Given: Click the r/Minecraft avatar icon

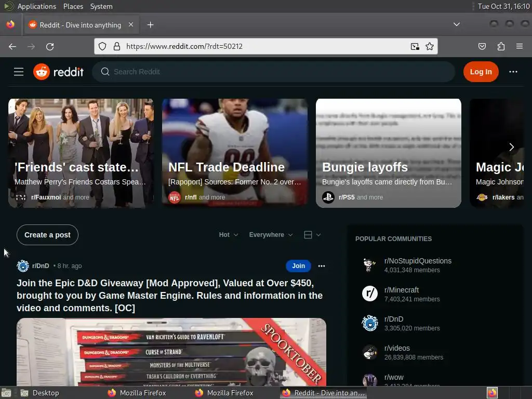Looking at the screenshot, I should 369,294.
